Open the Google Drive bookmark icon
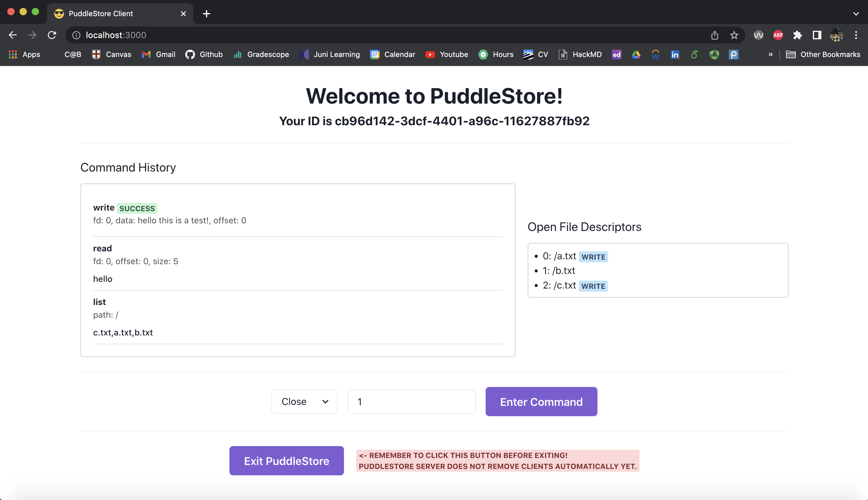 pos(636,54)
